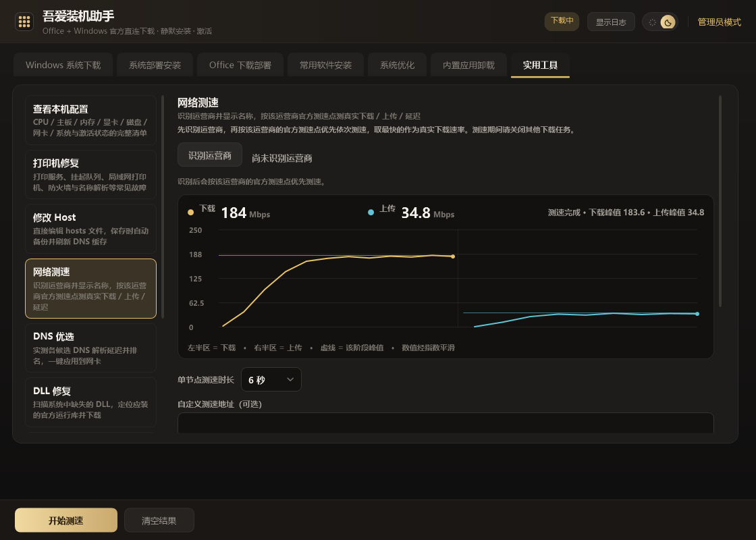
Task: Switch to Windows 系统下载 tab
Action: 63,65
